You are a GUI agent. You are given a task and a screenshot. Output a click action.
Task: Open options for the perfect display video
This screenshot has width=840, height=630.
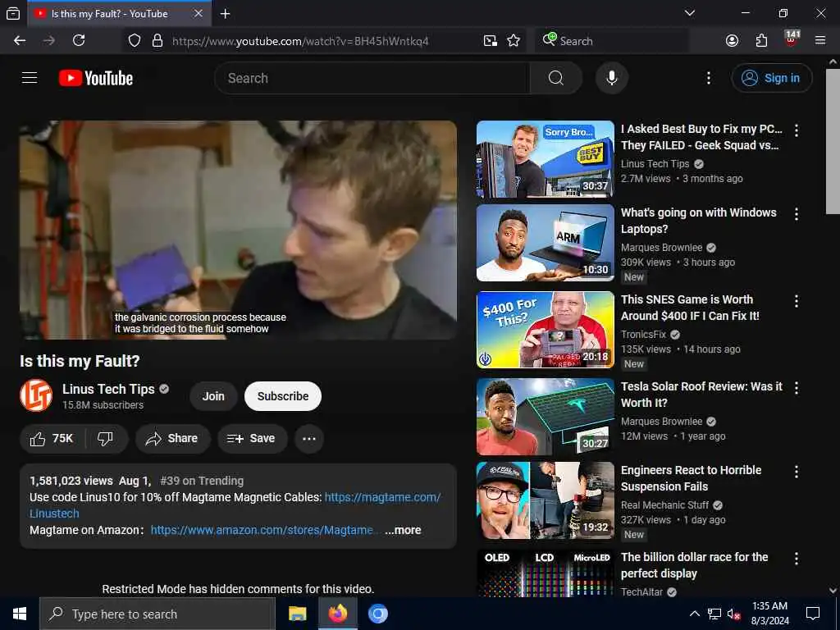coord(797,559)
